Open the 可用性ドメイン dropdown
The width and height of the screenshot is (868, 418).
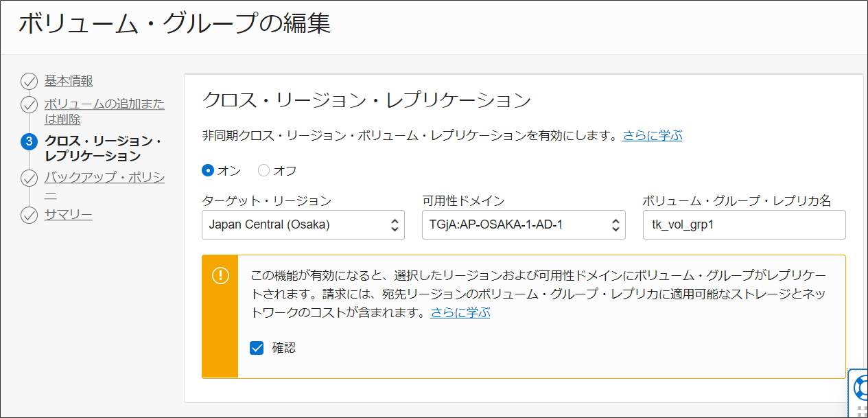coord(523,224)
